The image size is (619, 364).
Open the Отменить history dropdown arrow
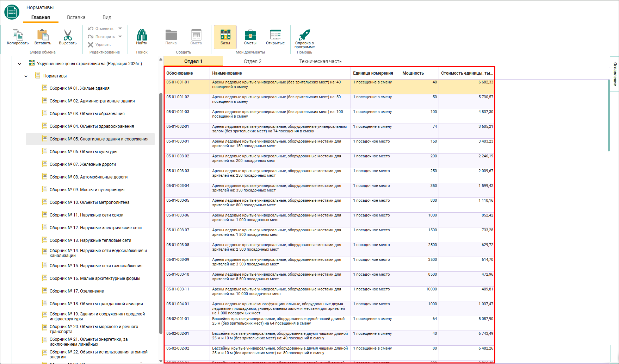[120, 29]
